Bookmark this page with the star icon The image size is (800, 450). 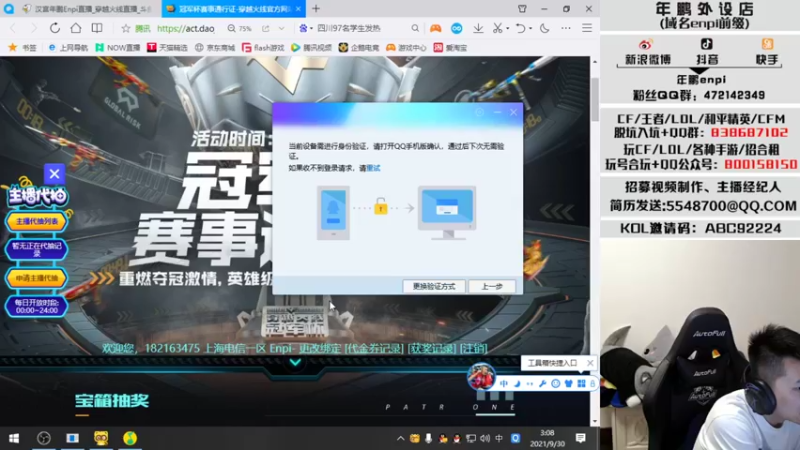pos(126,29)
